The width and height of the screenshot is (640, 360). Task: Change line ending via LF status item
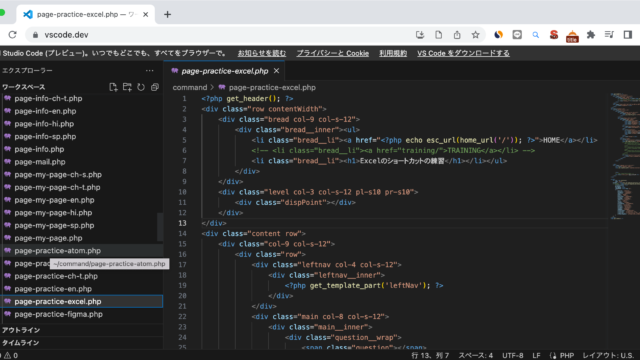click(x=536, y=356)
